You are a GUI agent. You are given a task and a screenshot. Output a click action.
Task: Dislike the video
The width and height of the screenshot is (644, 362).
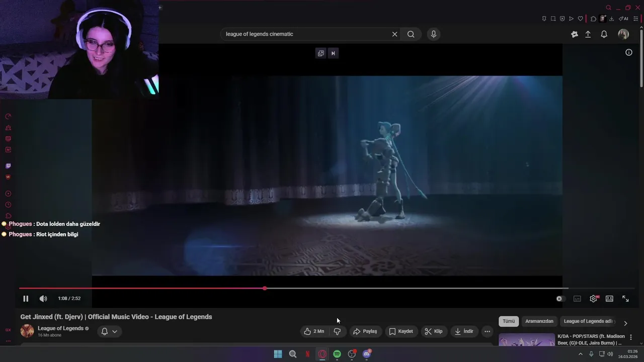(338, 331)
